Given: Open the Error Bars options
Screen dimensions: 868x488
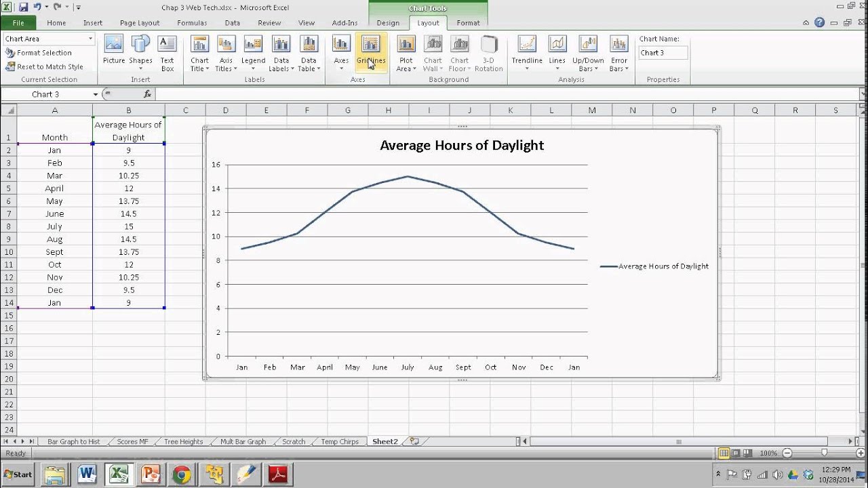Looking at the screenshot, I should pyautogui.click(x=618, y=54).
